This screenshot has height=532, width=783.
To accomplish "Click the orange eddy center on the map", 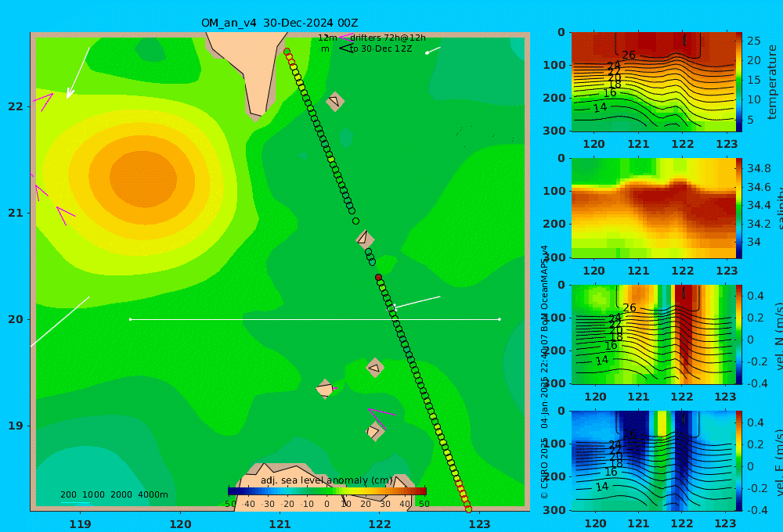I will 143,178.
